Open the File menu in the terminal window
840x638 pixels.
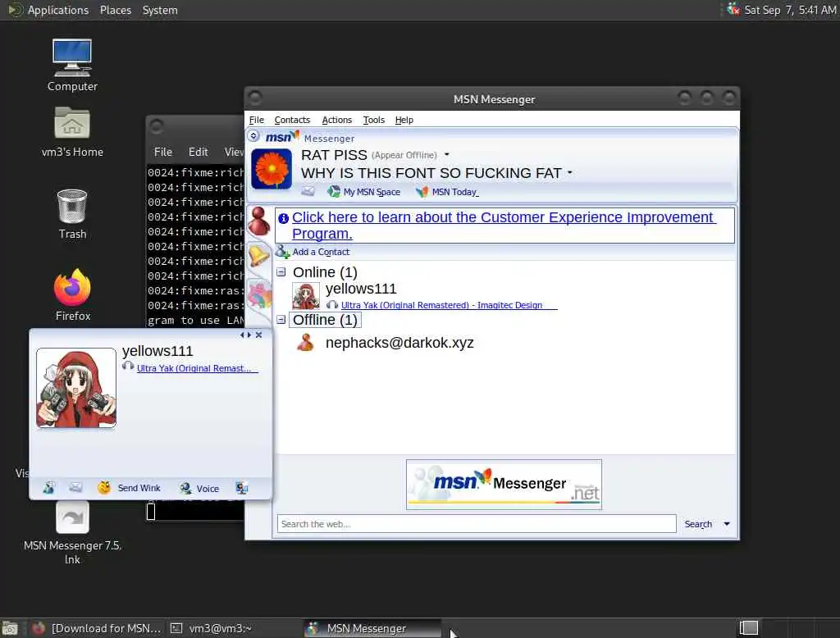point(163,153)
